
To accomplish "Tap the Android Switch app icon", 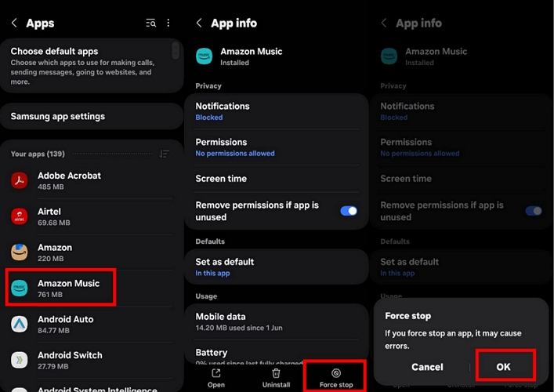I will click(x=20, y=360).
